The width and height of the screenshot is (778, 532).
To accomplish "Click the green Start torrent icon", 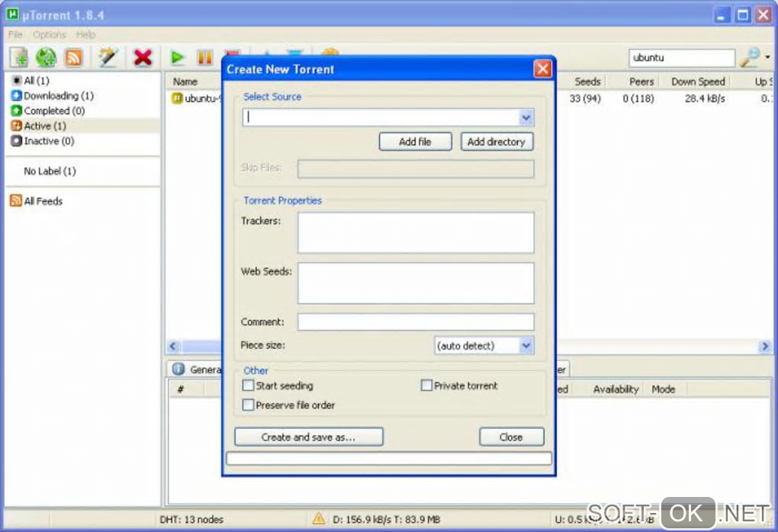I will coord(177,57).
